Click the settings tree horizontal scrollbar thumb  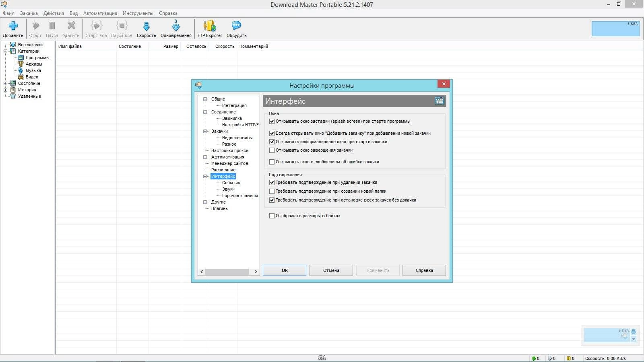tap(227, 271)
